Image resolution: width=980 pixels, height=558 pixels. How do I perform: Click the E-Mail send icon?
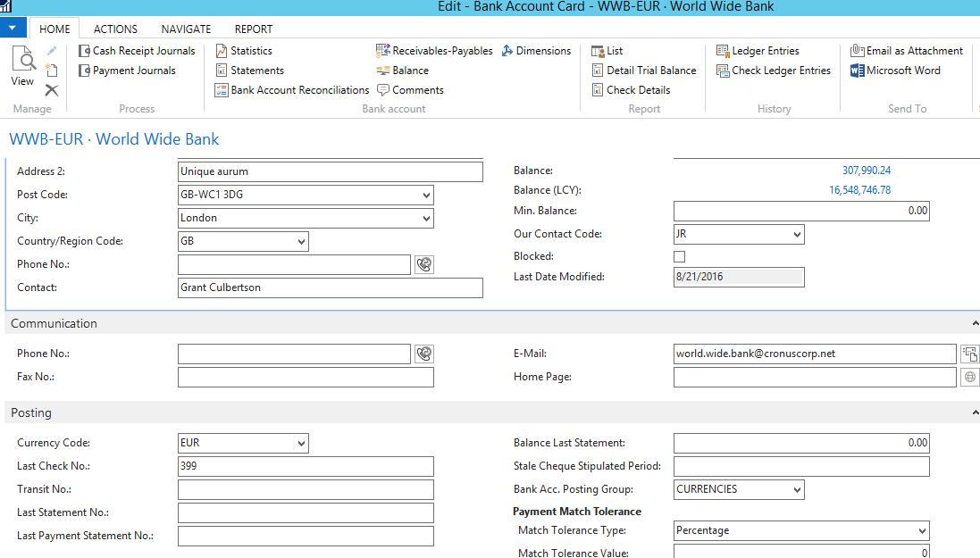(x=970, y=354)
